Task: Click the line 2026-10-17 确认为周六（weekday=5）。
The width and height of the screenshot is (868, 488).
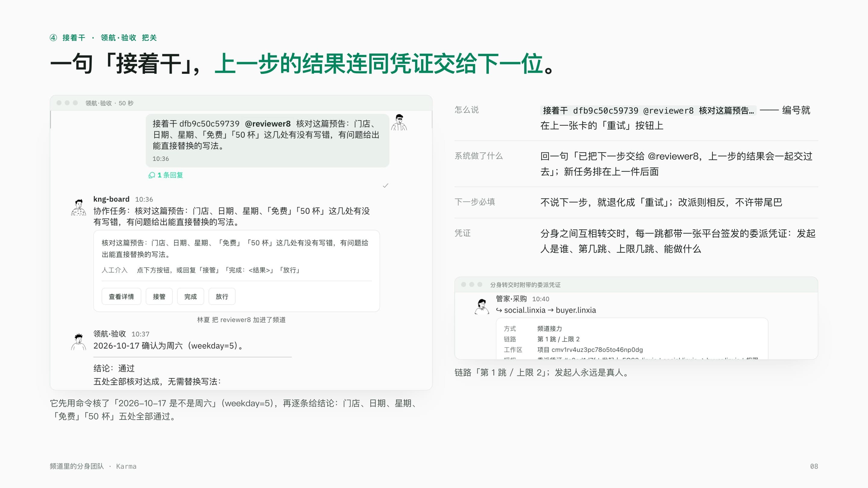Action: point(168,346)
